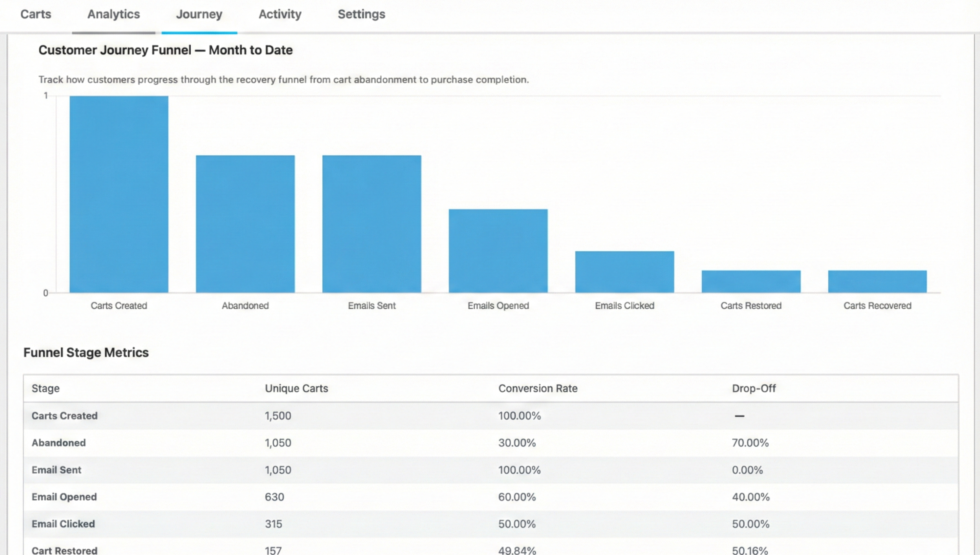Open the Settings tab
Screen dimensions: 980x555
coord(361,14)
